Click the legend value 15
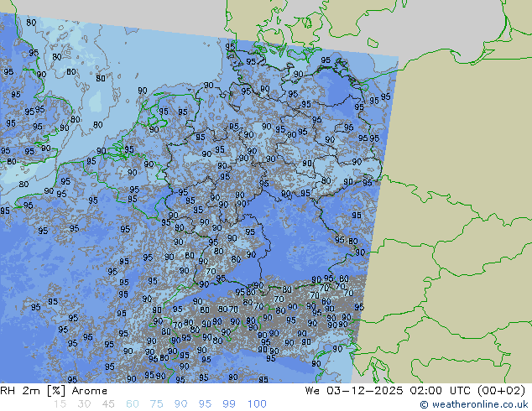Viewport: 532px width, 411px height. 60,404
